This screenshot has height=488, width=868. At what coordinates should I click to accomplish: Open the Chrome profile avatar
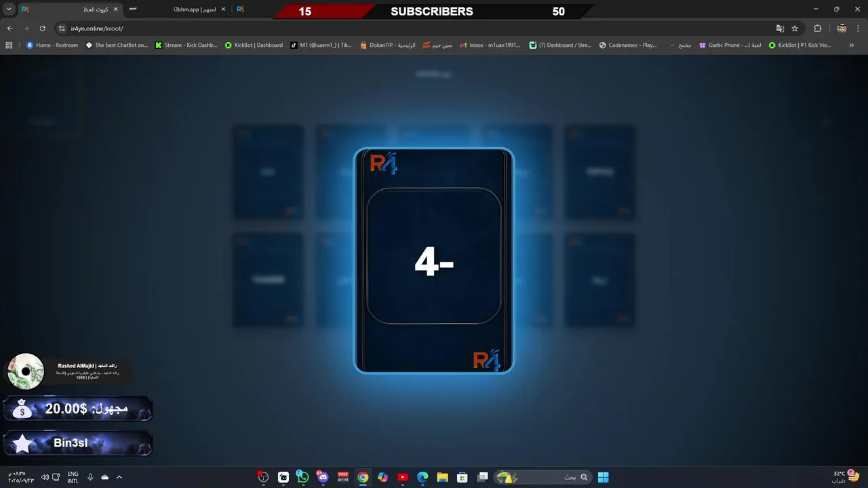point(842,28)
